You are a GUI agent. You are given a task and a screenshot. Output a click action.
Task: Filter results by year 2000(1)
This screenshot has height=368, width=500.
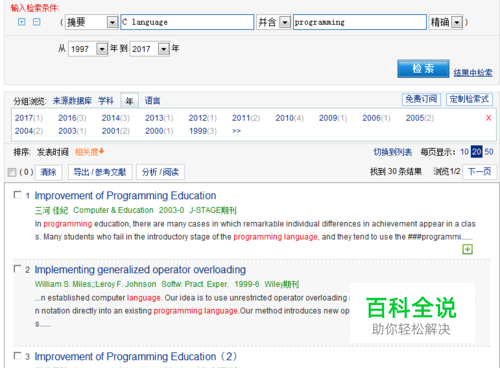point(159,131)
